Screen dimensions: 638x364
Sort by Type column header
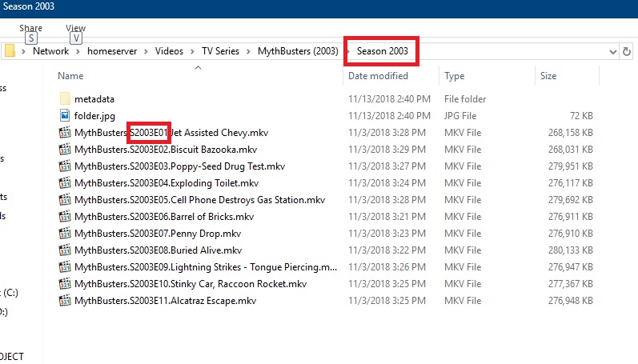454,76
